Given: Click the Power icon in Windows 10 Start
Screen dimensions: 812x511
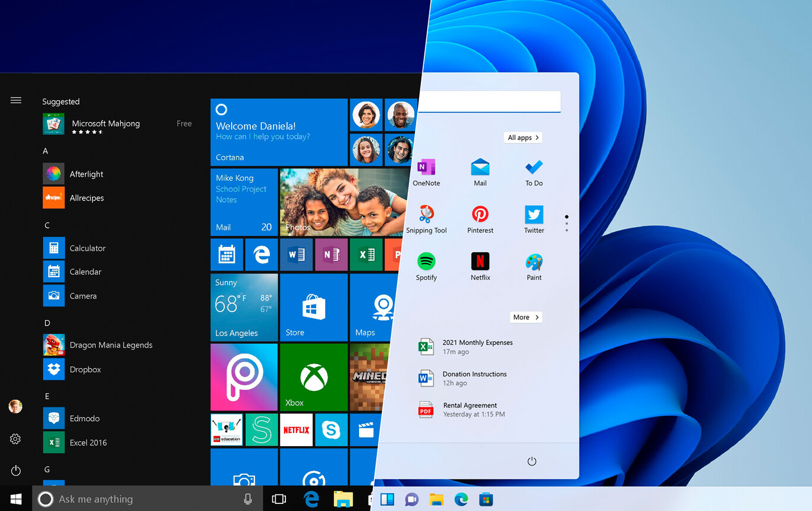Looking at the screenshot, I should 15,471.
